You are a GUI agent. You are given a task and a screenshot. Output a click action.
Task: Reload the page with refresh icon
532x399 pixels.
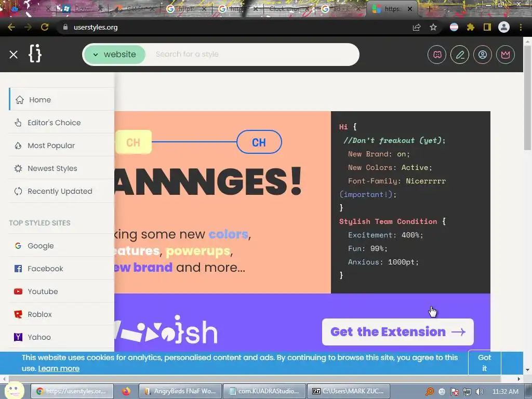point(45,27)
